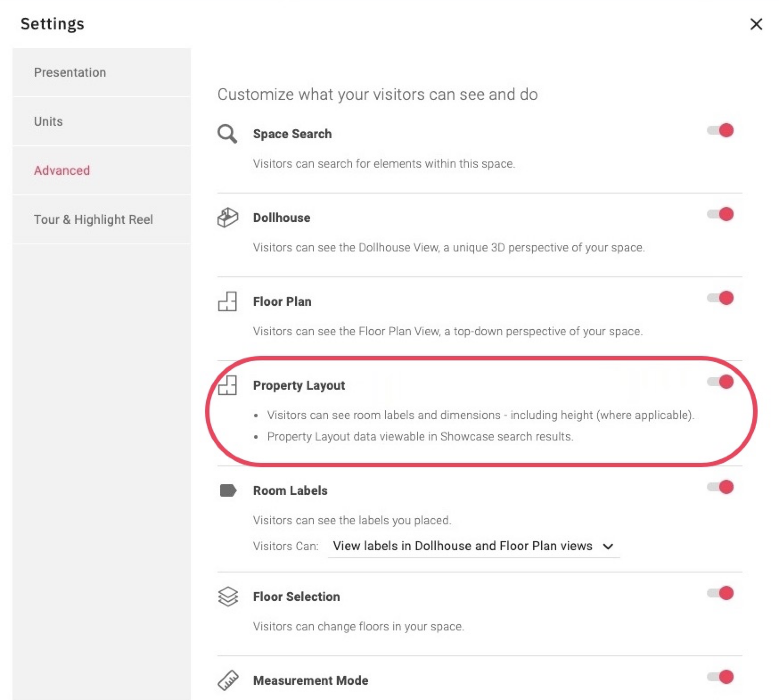This screenshot has height=700, width=779.
Task: Toggle Floor Plan view off
Action: click(721, 298)
